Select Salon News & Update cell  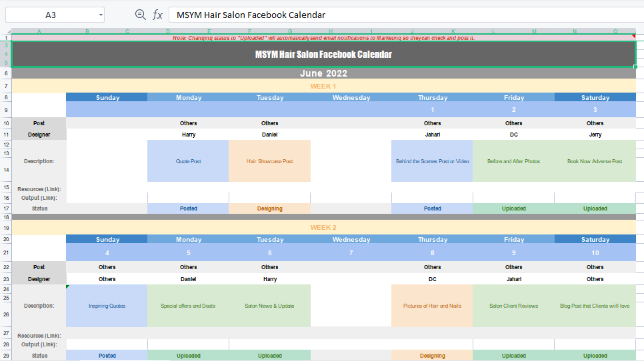click(269, 306)
